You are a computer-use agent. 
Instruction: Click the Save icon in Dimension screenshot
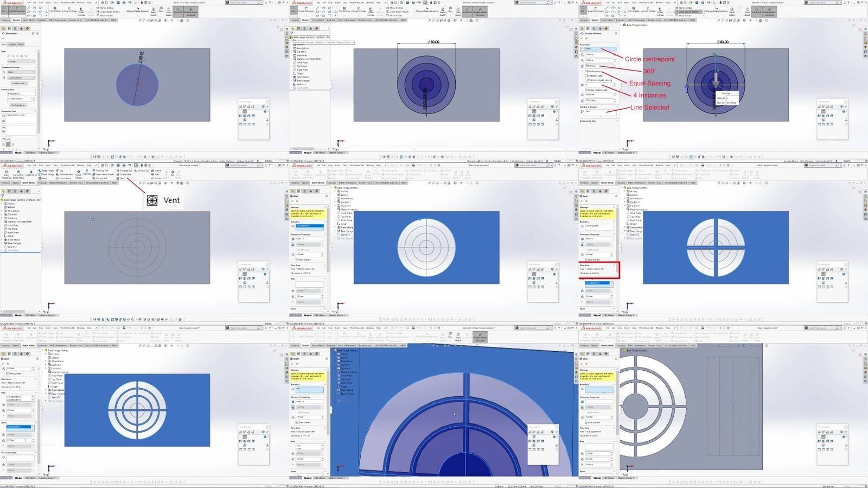pos(119,3)
